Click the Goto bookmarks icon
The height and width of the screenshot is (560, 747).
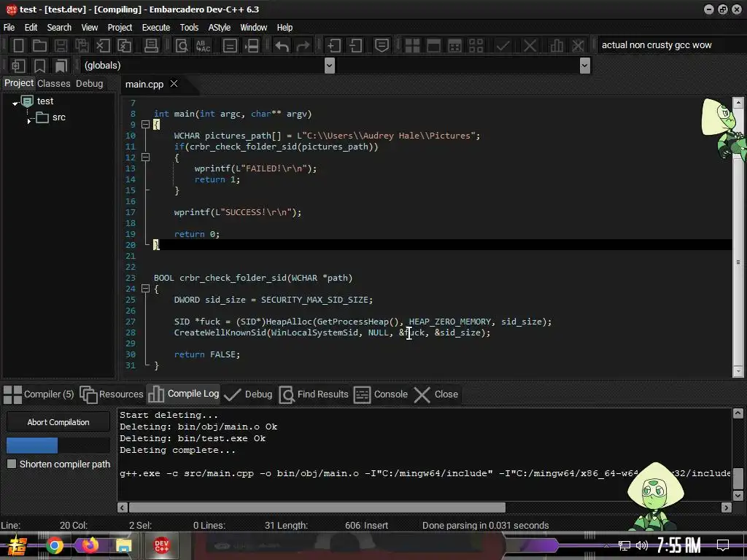click(61, 66)
